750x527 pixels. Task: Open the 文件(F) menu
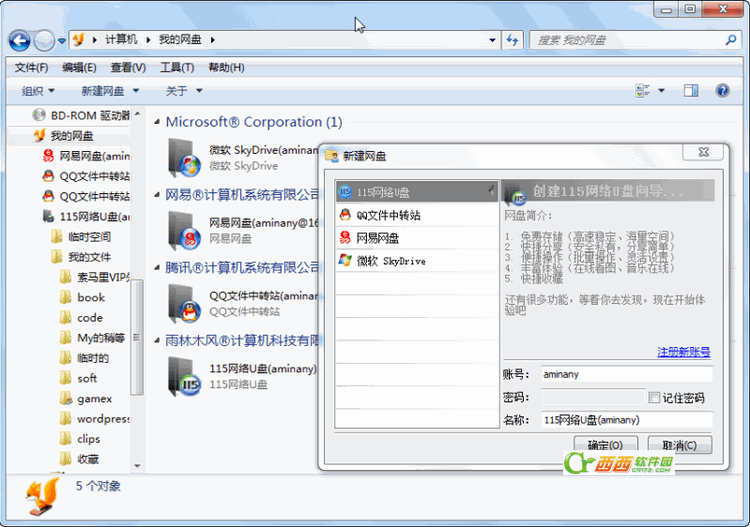(31, 67)
